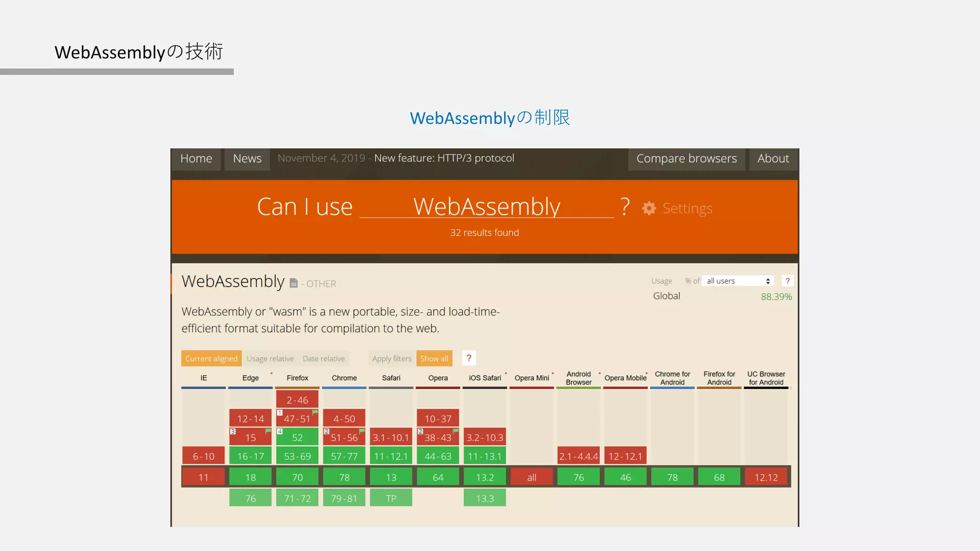Click the Chrome 4-50 cell
Screen dimensions: 980x551
344,419
